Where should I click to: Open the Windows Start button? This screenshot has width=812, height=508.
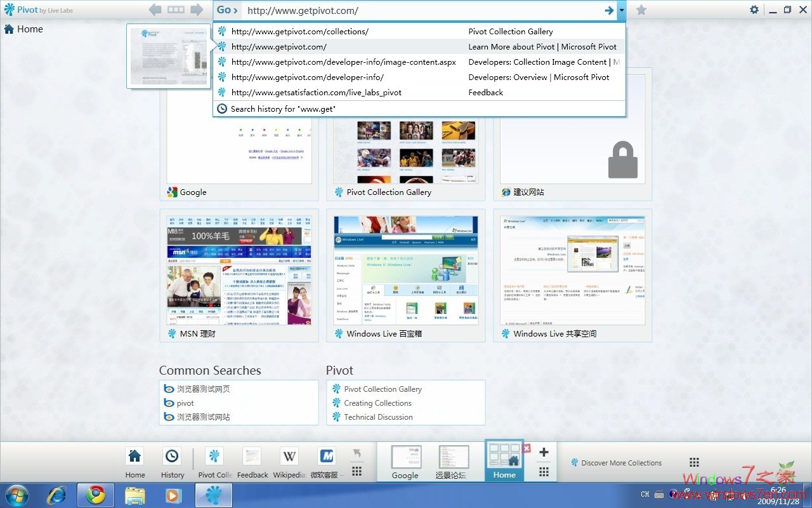pyautogui.click(x=16, y=495)
